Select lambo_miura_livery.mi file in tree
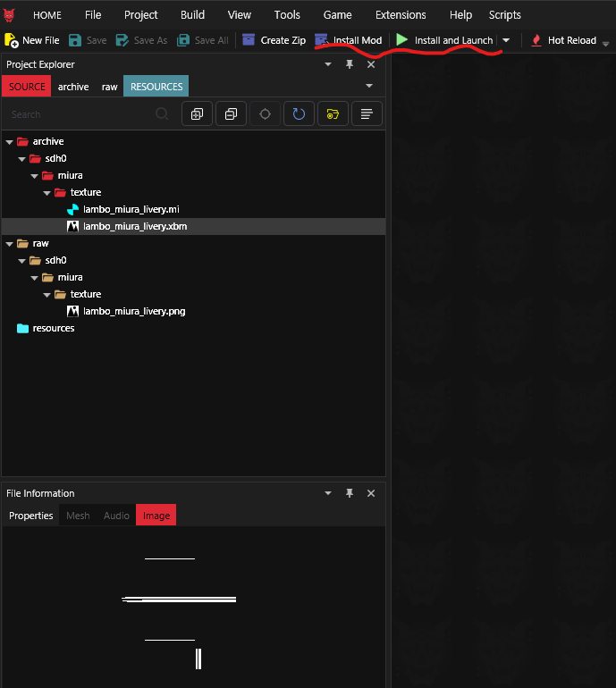This screenshot has height=688, width=616. click(x=131, y=209)
